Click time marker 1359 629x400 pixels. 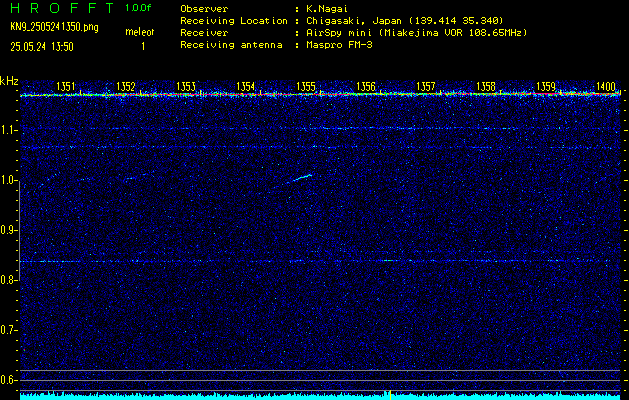tap(546, 87)
